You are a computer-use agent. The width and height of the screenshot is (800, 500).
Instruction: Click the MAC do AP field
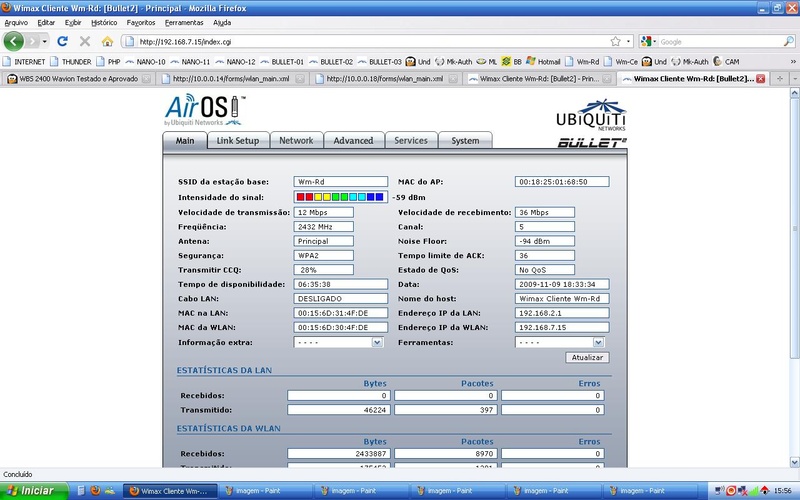click(x=562, y=182)
